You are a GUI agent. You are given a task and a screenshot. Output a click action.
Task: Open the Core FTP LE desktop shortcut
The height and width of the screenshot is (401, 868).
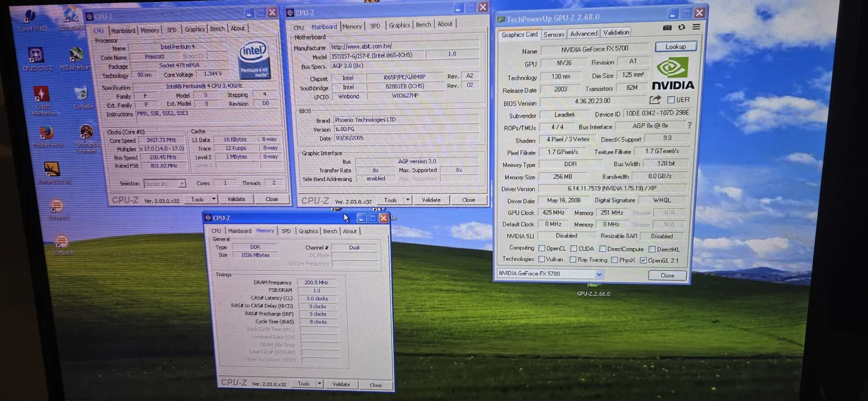(30, 19)
